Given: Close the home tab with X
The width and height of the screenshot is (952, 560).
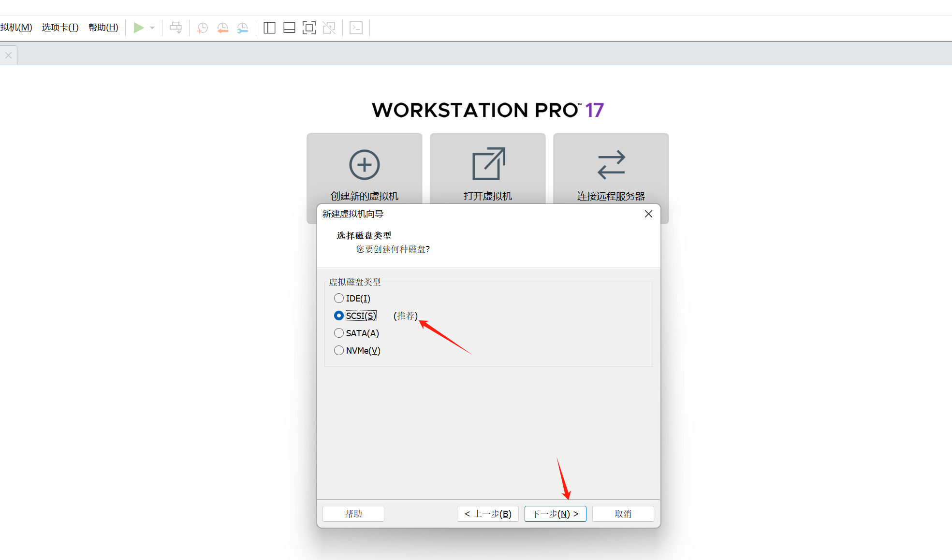Looking at the screenshot, I should (x=8, y=56).
